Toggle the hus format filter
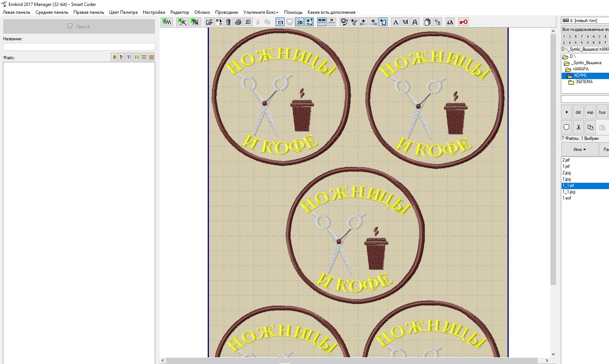This screenshot has width=609, height=364. click(x=602, y=112)
